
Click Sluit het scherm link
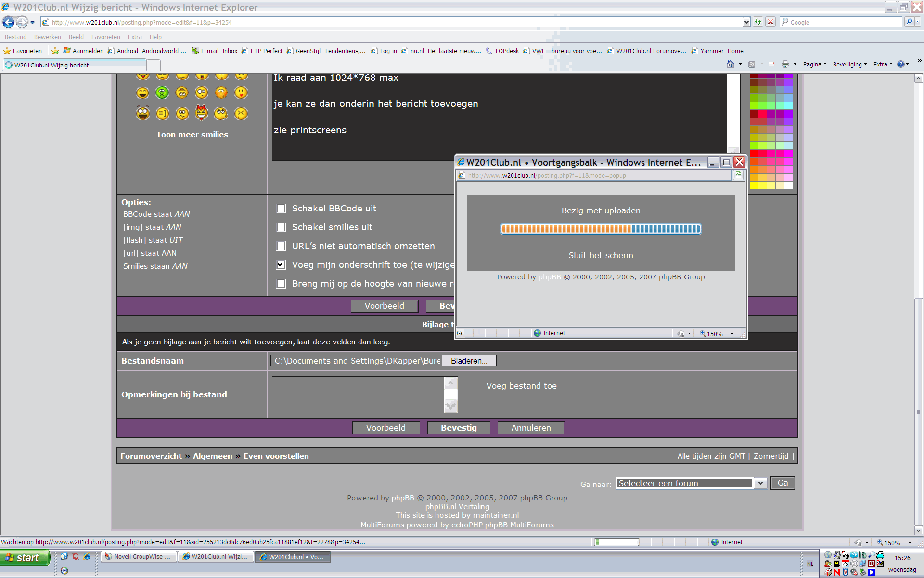pyautogui.click(x=601, y=255)
